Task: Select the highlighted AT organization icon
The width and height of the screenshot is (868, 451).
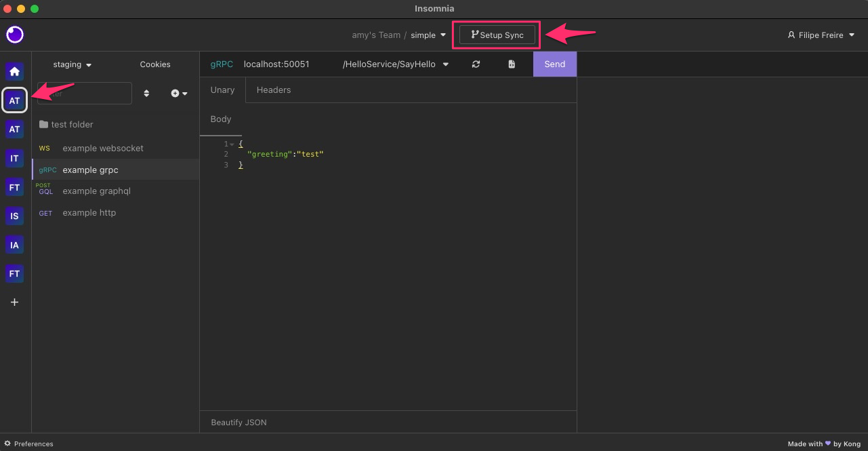Action: (14, 100)
